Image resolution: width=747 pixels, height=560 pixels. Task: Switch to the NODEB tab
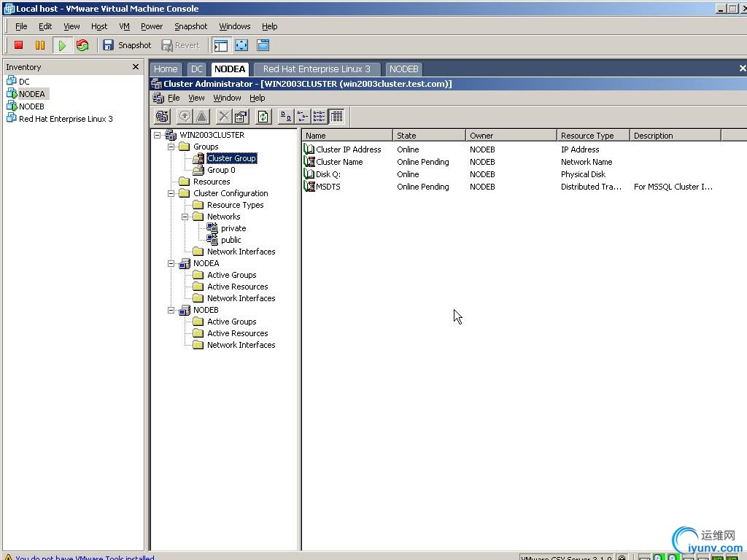point(403,69)
